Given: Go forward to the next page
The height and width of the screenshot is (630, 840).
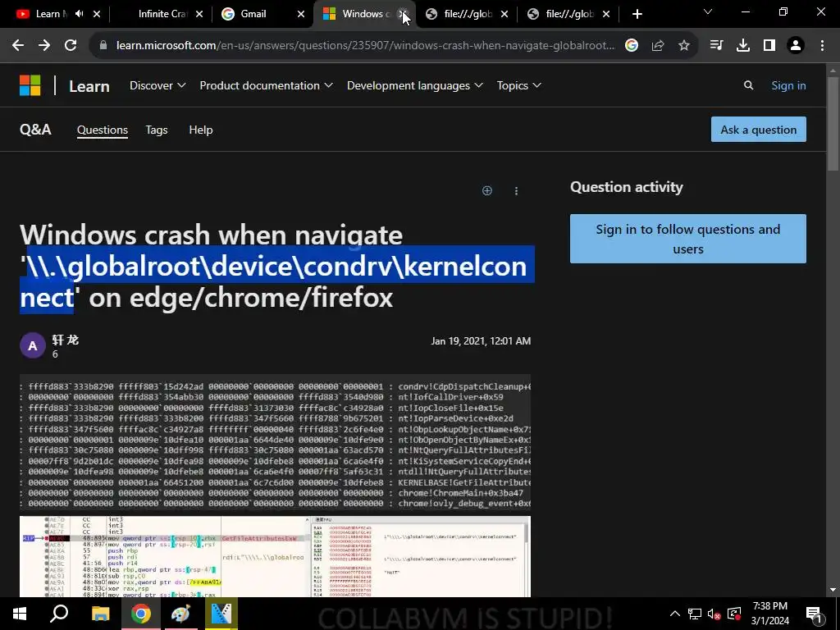Looking at the screenshot, I should coord(44,46).
